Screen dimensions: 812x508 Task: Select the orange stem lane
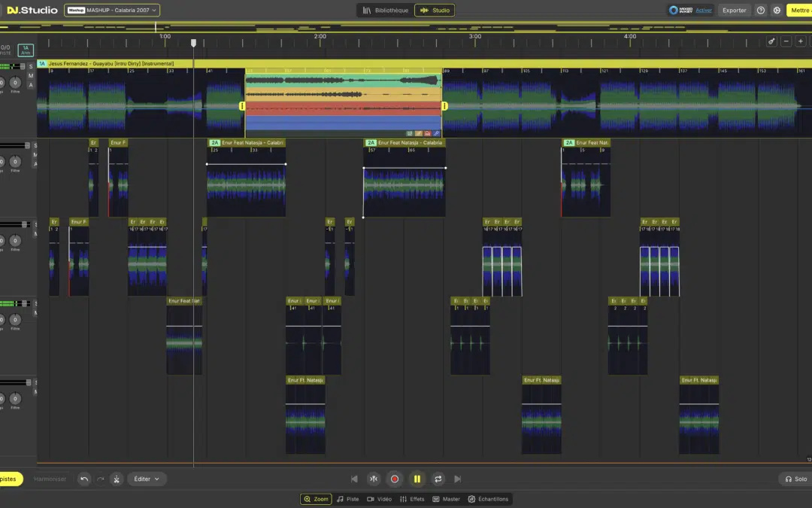tap(344, 94)
